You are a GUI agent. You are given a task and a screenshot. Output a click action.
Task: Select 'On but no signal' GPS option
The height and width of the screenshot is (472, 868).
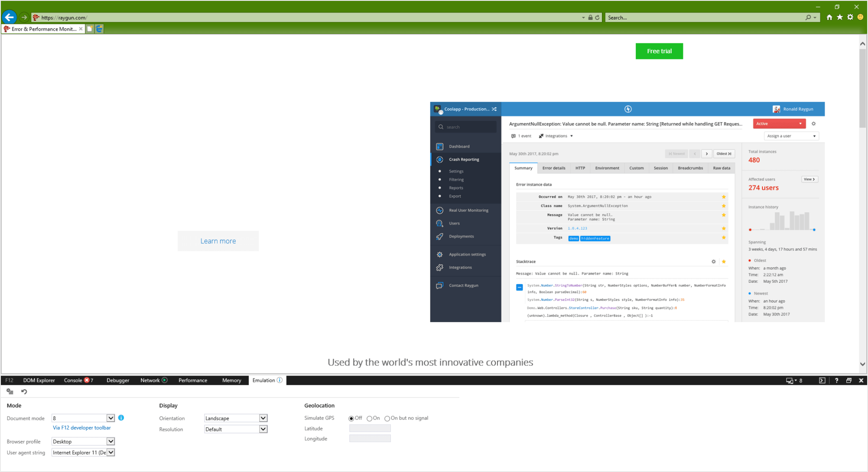click(387, 418)
